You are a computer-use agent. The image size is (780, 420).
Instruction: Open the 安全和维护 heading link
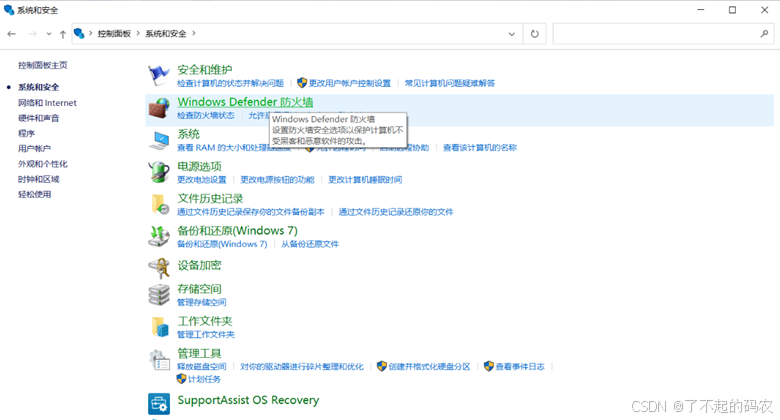pos(205,70)
